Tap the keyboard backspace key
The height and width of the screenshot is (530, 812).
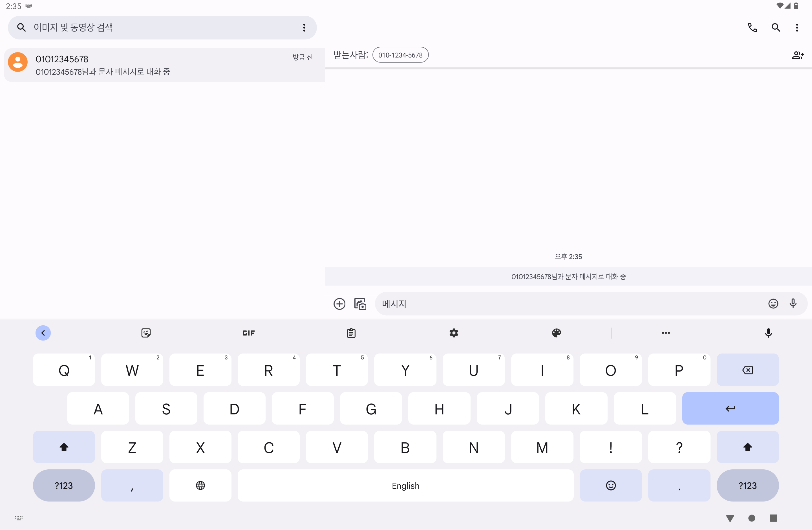[747, 370]
